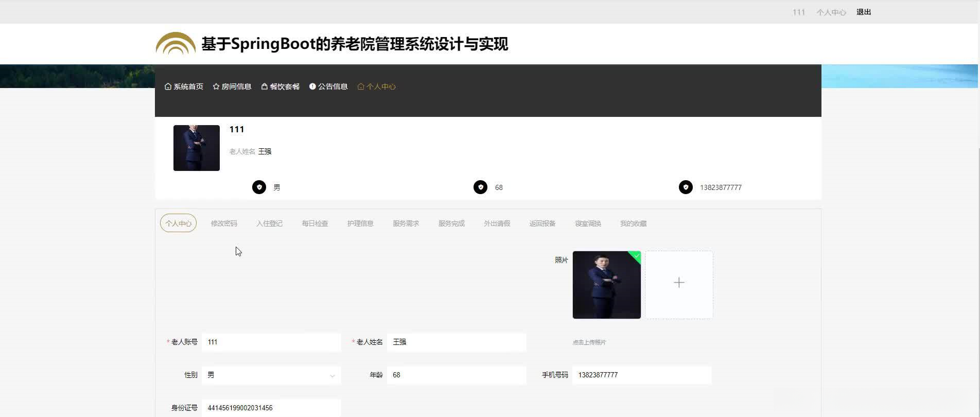Click the 身份证号 input field
This screenshot has width=980, height=417.
(x=271, y=408)
